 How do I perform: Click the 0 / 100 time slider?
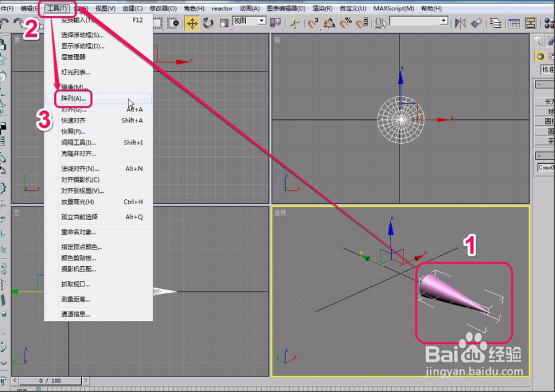pos(50,380)
